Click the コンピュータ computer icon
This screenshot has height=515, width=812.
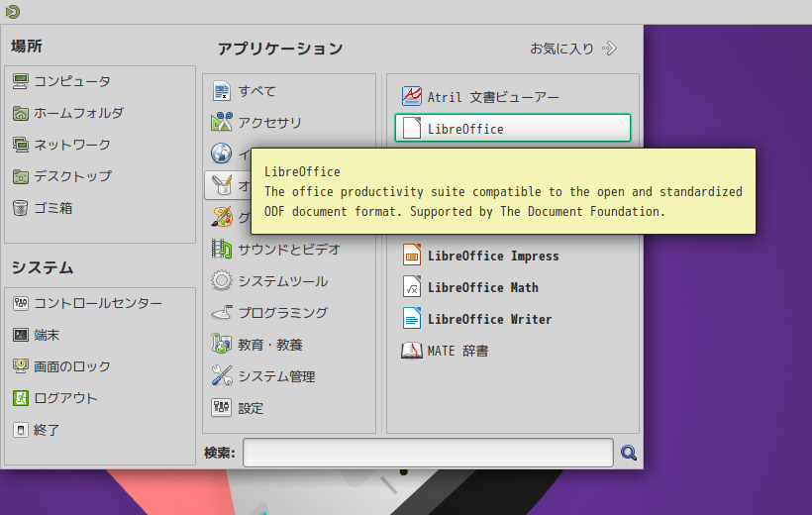click(20, 81)
